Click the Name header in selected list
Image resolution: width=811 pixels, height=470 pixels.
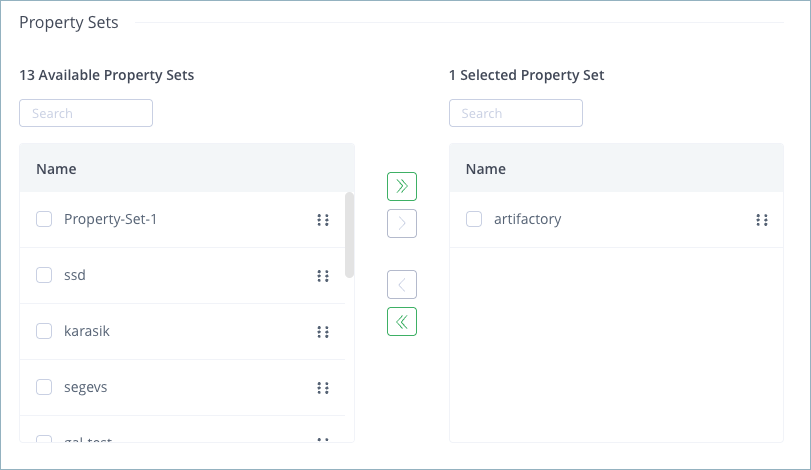(x=486, y=169)
